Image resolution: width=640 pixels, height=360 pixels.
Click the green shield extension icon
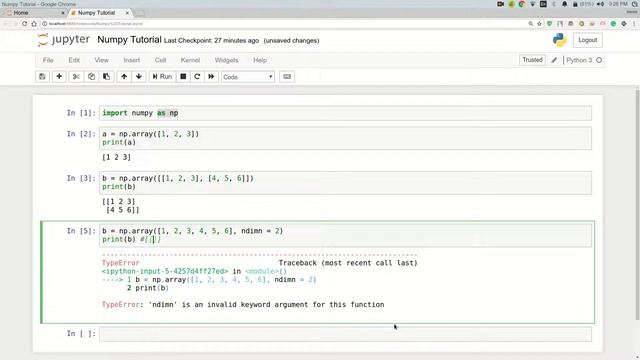pyautogui.click(x=549, y=24)
